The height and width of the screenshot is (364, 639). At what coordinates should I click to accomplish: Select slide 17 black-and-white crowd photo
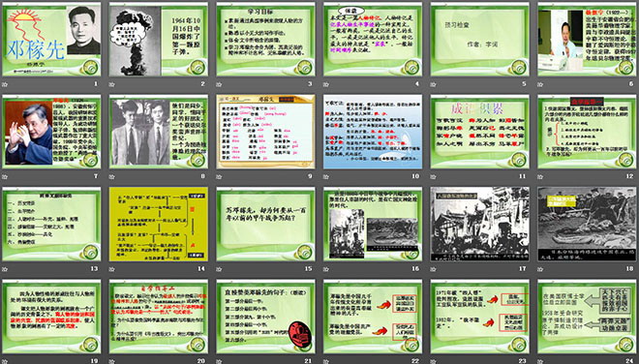[480, 225]
